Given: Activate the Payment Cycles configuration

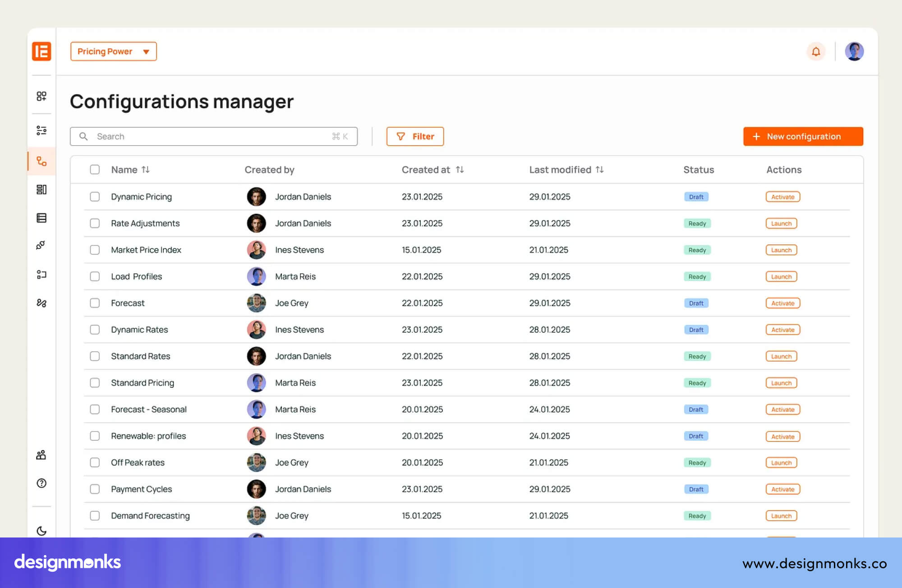Looking at the screenshot, I should click(x=783, y=489).
